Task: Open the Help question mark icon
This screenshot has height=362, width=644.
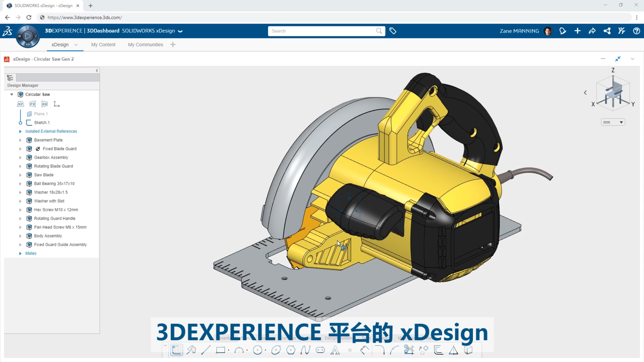Action: 637,31
